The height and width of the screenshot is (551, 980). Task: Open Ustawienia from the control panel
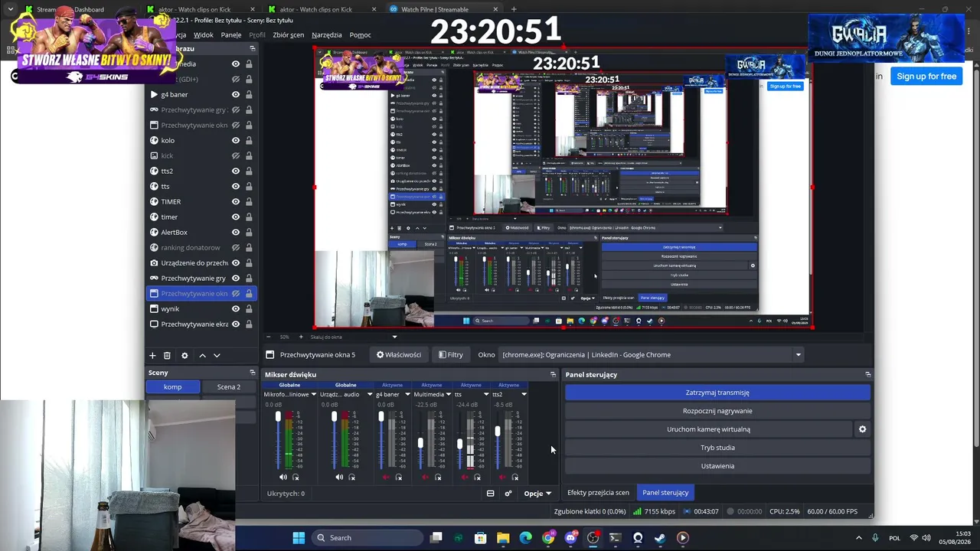[x=717, y=466]
